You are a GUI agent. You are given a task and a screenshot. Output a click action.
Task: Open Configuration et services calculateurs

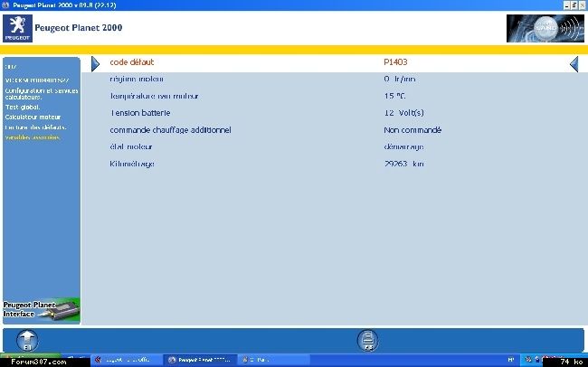click(42, 94)
